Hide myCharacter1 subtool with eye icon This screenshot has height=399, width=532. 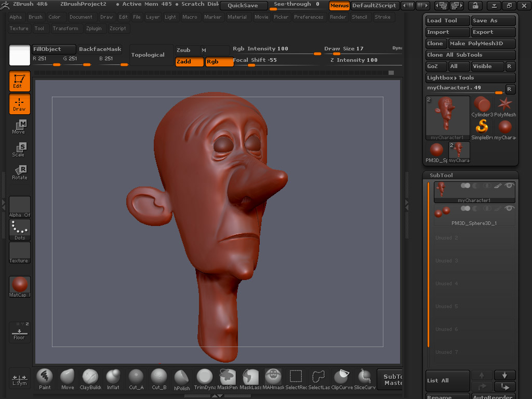509,185
